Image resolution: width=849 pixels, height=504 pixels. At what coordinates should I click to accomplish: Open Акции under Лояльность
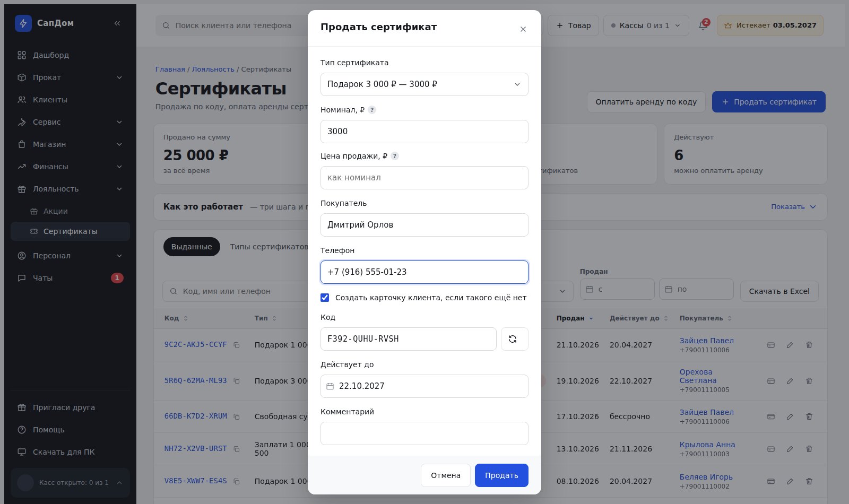[x=70, y=211]
